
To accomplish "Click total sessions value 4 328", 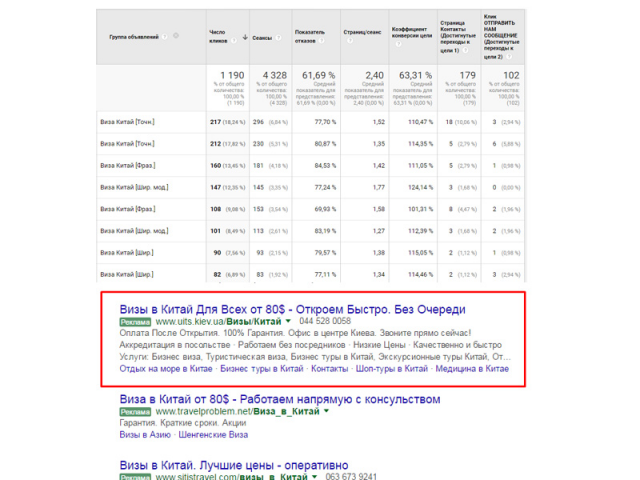I will [275, 76].
